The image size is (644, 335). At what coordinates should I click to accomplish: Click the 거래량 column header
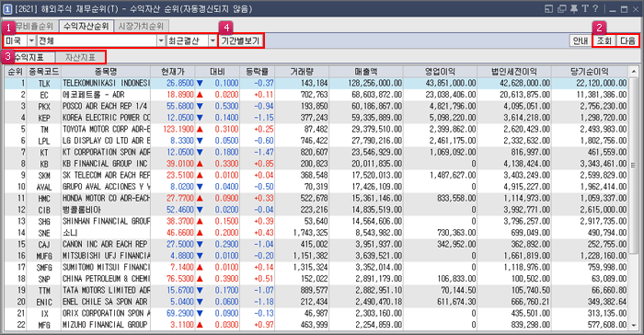tap(302, 72)
